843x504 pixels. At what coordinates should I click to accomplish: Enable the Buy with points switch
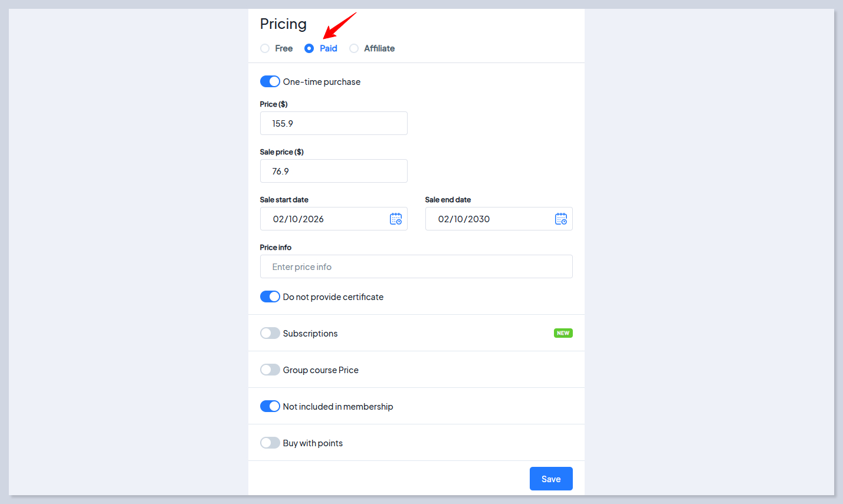(x=270, y=443)
